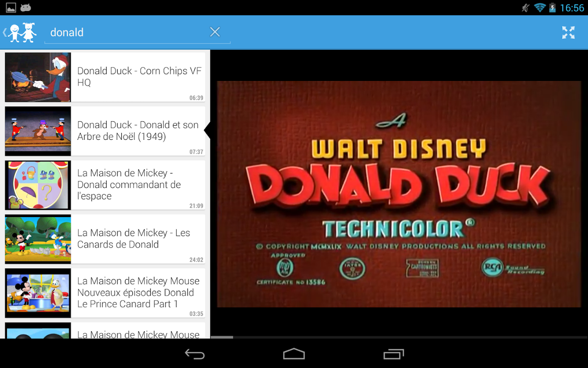The width and height of the screenshot is (588, 368).
Task: Go to the Android home screen
Action: tap(294, 354)
